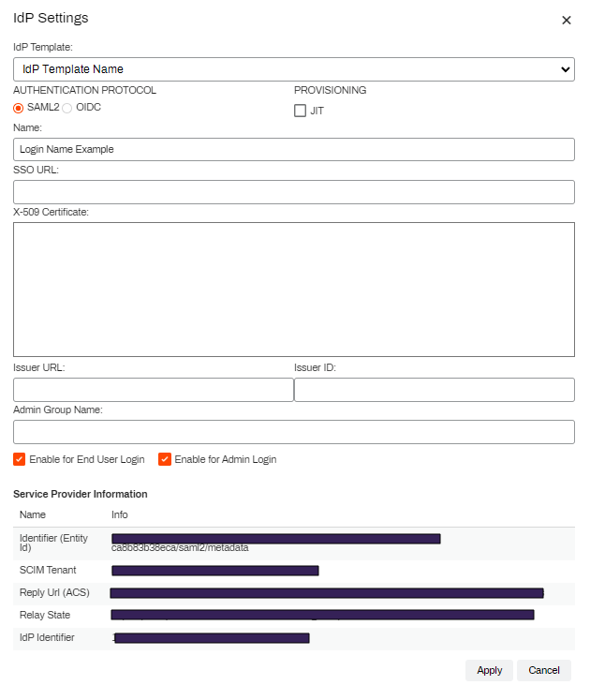This screenshot has height=700, width=590.
Task: Select the SCIM Tenant row label
Action: [x=48, y=570]
